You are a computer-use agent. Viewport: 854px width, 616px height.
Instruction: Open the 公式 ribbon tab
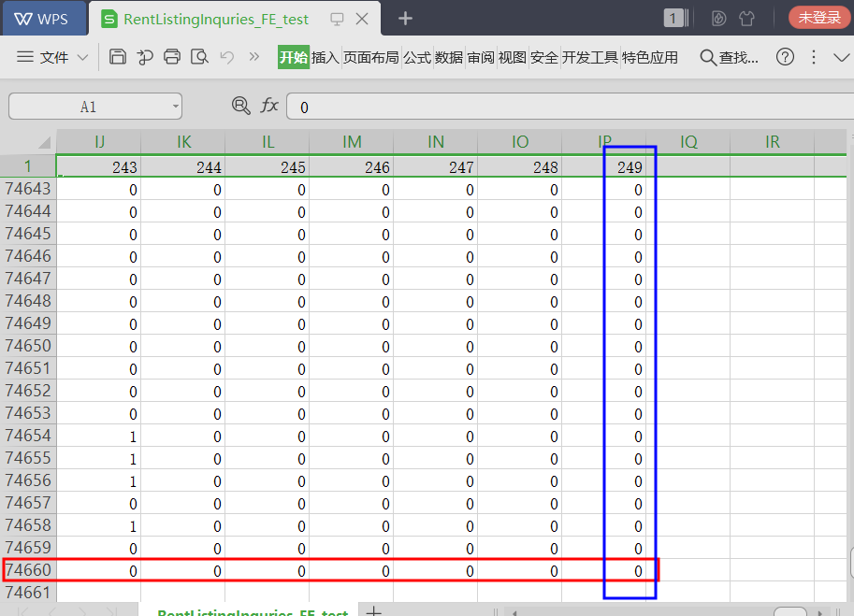[417, 57]
